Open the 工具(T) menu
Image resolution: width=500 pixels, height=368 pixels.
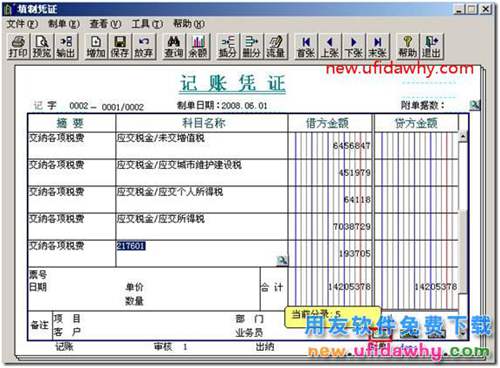[147, 24]
